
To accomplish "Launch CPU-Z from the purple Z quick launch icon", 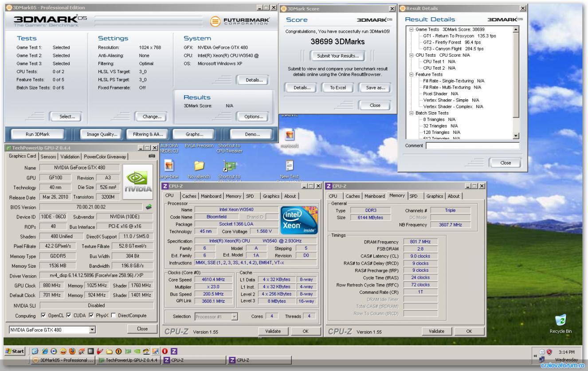I will [173, 351].
